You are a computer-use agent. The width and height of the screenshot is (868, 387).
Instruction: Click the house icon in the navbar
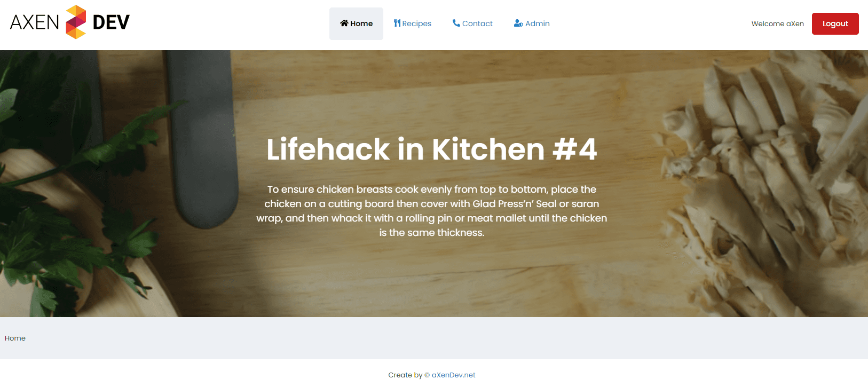pyautogui.click(x=344, y=23)
